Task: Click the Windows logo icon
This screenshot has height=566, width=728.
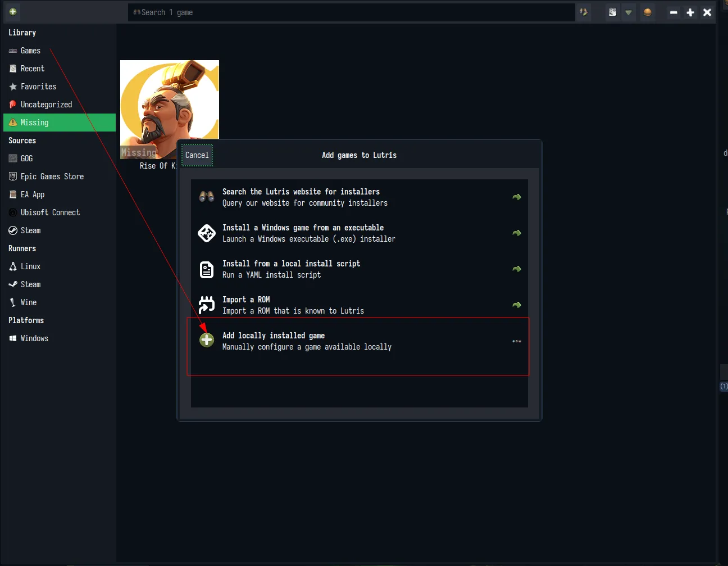Action: pos(13,338)
